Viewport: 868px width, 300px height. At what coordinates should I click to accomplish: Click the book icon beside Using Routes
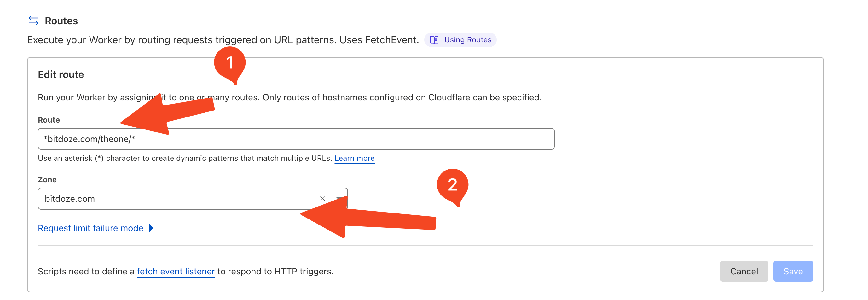pyautogui.click(x=435, y=39)
